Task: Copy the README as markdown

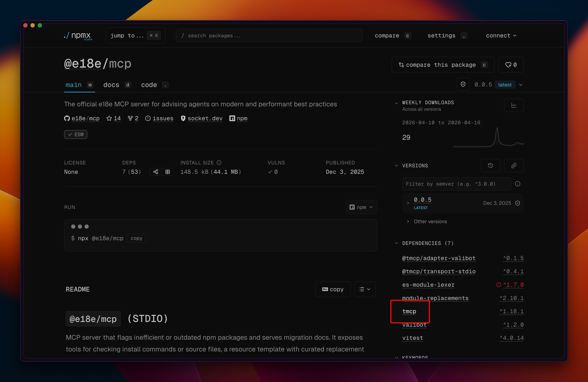Action: point(333,289)
